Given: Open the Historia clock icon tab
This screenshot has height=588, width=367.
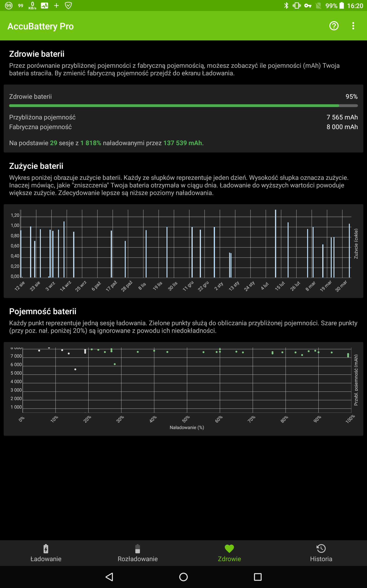Looking at the screenshot, I should [321, 553].
